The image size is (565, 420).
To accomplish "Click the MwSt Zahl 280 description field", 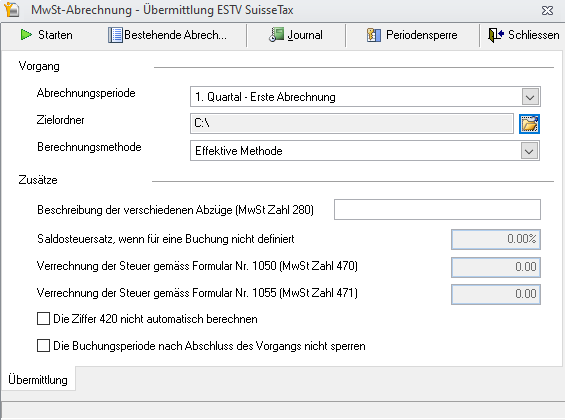I will 437,210.
